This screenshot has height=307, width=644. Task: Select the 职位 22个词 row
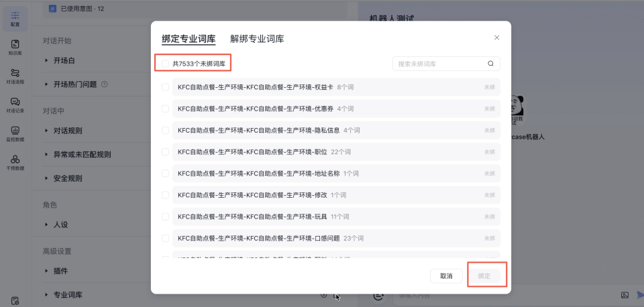[336, 152]
